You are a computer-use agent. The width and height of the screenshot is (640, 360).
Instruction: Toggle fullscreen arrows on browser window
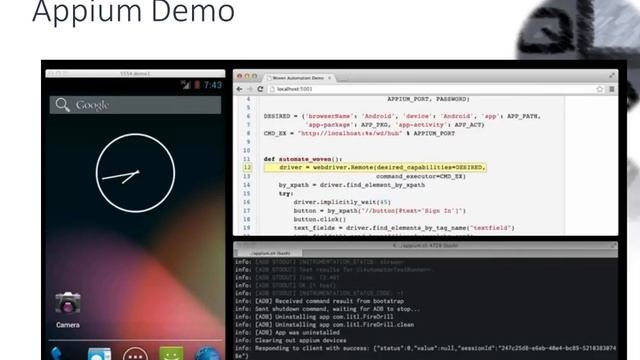coord(611,76)
